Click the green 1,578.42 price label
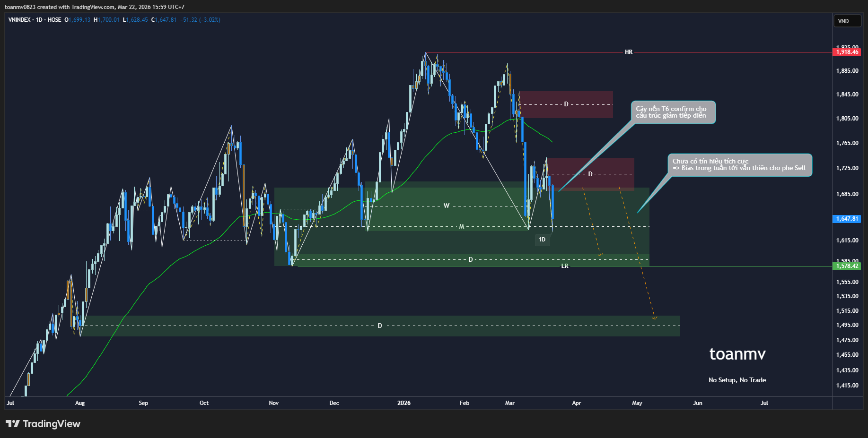The width and height of the screenshot is (868, 438). [x=847, y=266]
